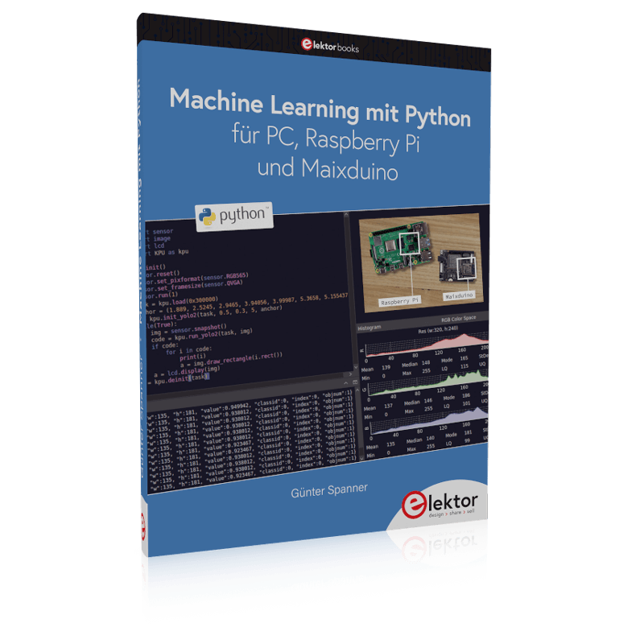Click the 'Maixduino' label in the photo

point(459,295)
